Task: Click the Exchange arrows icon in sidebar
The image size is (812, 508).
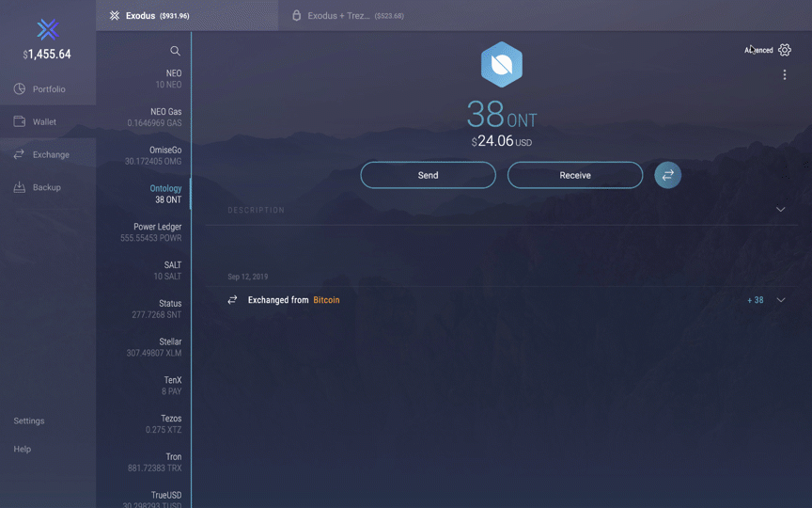Action: (19, 154)
